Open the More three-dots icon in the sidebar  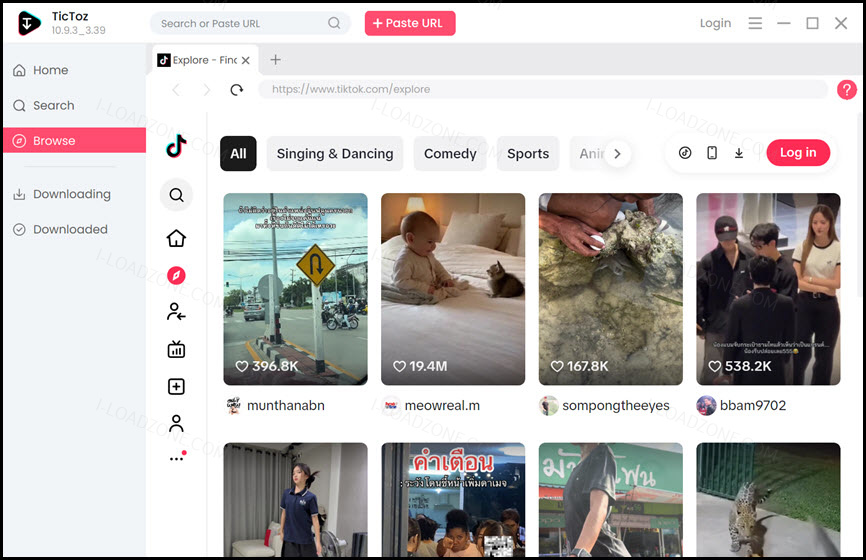pyautogui.click(x=177, y=457)
